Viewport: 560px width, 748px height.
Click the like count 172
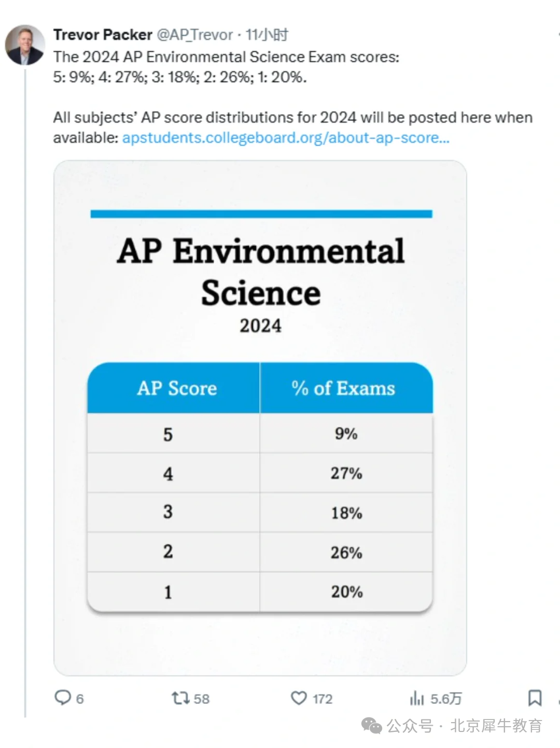[323, 699]
